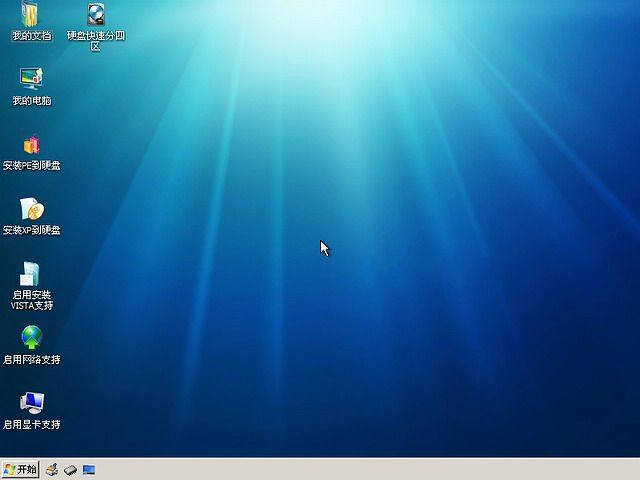Select the 硬盘快速分四区 disk icon
Image resolution: width=640 pixels, height=480 pixels.
(x=96, y=14)
